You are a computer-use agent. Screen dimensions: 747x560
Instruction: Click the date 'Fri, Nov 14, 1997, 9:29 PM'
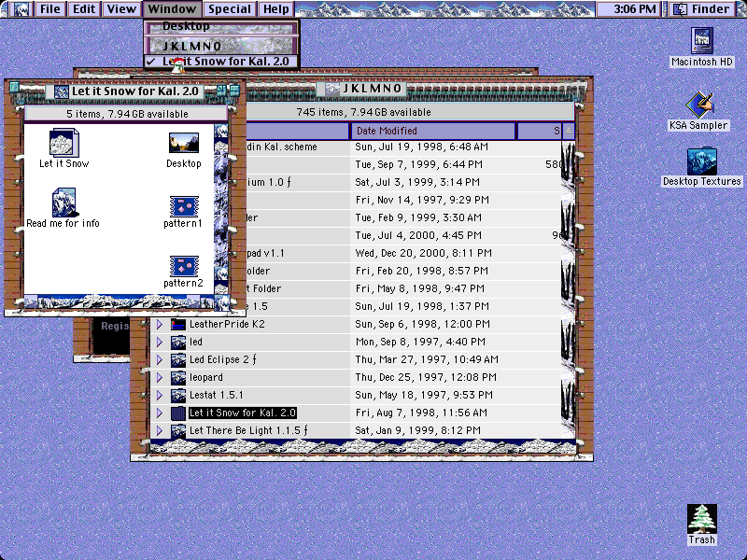(422, 200)
